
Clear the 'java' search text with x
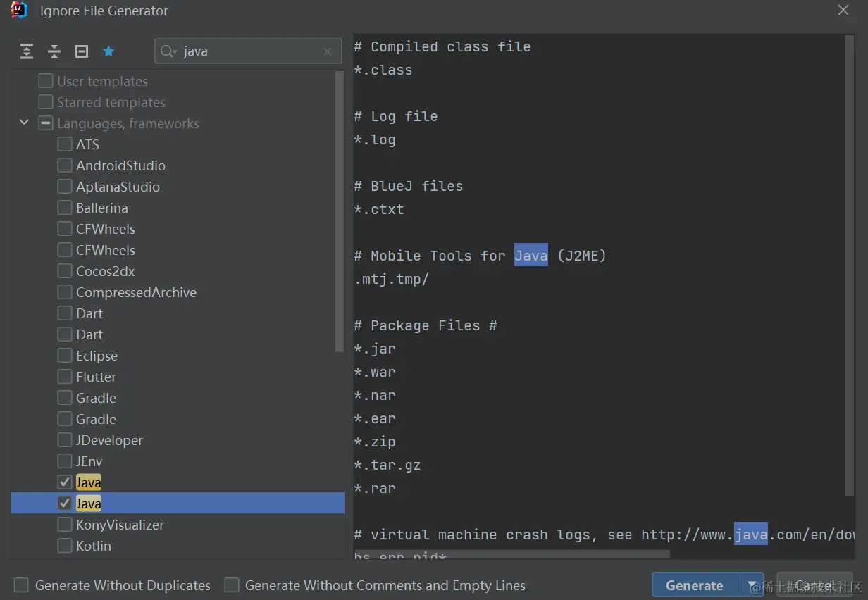328,51
